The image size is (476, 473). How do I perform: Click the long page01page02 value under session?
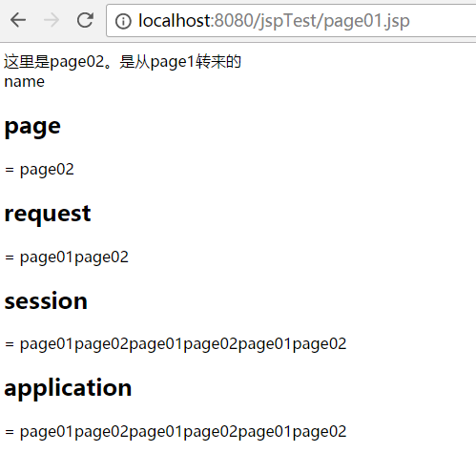(x=176, y=344)
